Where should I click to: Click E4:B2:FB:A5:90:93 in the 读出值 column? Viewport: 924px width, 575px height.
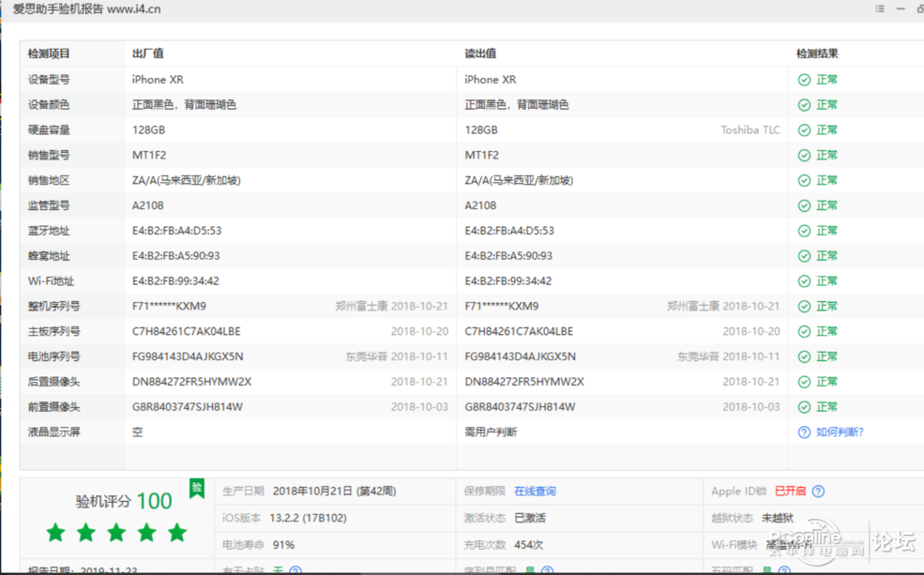coord(508,256)
